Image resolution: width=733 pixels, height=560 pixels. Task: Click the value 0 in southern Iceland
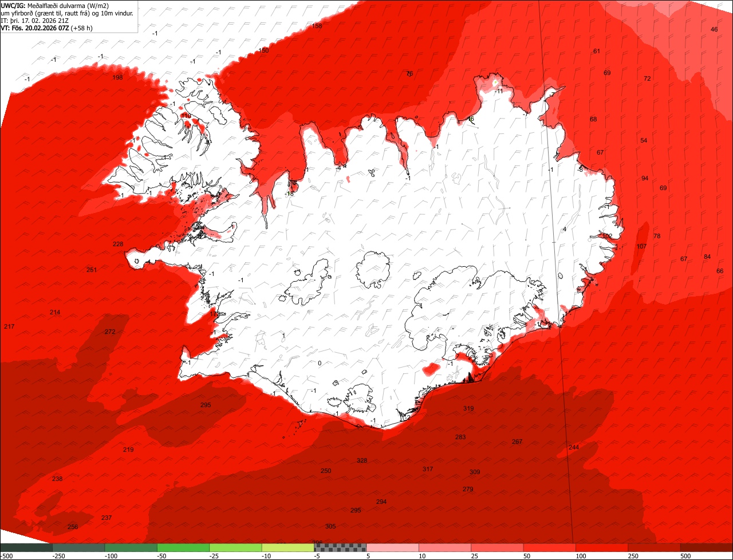[x=320, y=363]
